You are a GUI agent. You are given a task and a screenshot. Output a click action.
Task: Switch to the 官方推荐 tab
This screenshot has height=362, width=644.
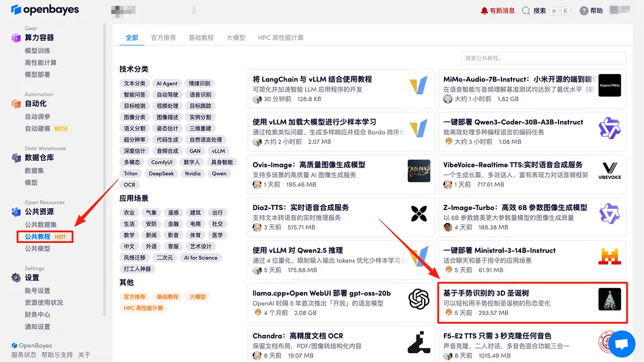click(163, 38)
